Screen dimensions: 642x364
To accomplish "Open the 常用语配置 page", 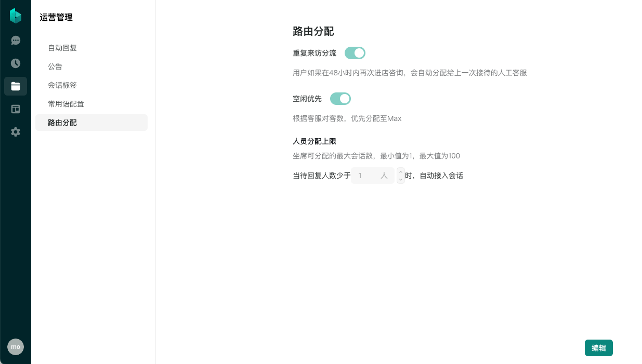I will pyautogui.click(x=66, y=104).
